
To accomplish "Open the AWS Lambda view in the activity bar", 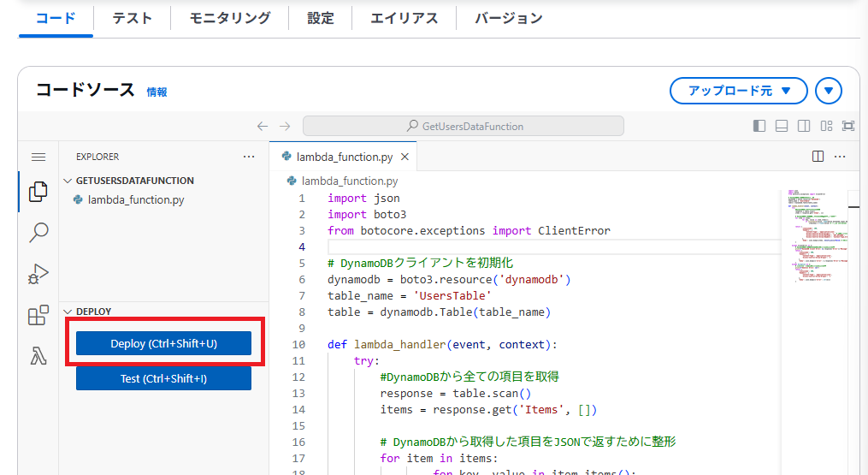I will [x=38, y=356].
